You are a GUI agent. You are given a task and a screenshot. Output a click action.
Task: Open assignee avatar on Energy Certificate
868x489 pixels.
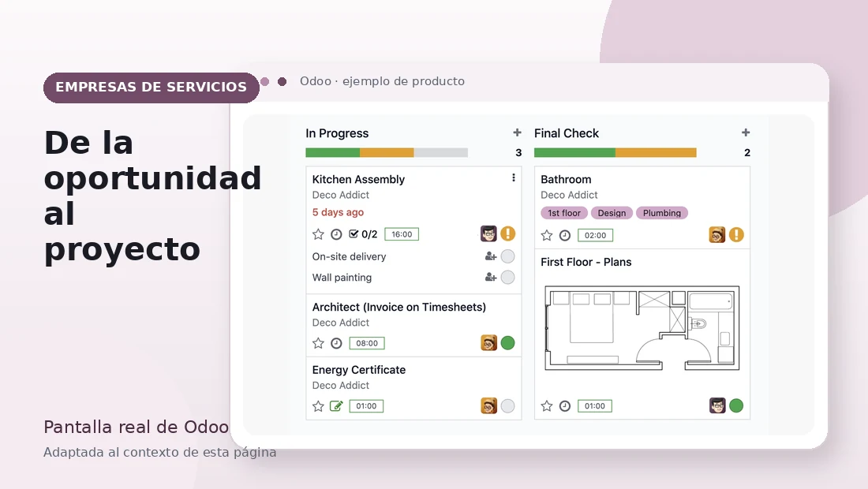point(488,405)
